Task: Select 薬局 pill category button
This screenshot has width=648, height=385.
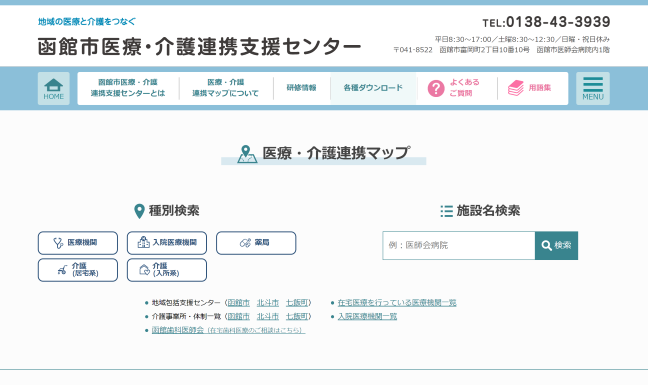Action: coord(256,243)
